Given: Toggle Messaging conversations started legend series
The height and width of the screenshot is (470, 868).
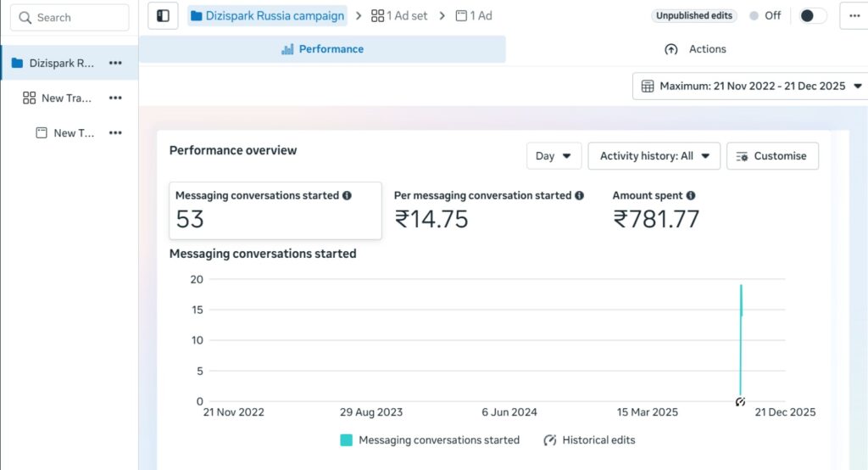Looking at the screenshot, I should pos(430,440).
